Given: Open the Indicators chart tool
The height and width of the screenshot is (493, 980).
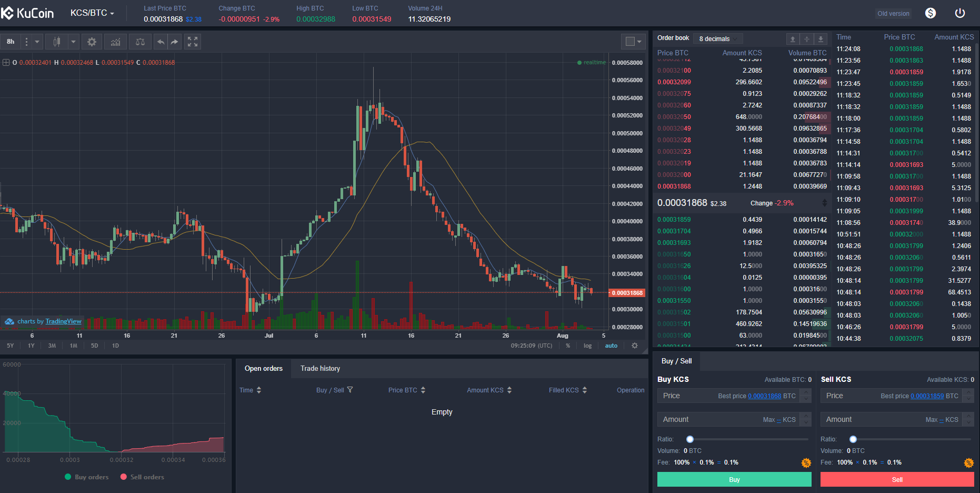Looking at the screenshot, I should [x=116, y=42].
